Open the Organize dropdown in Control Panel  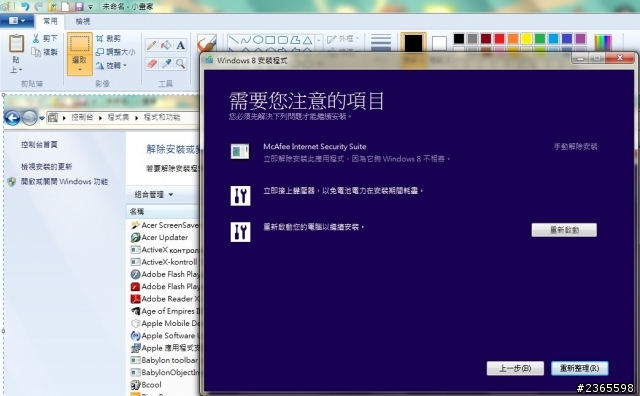(153, 194)
